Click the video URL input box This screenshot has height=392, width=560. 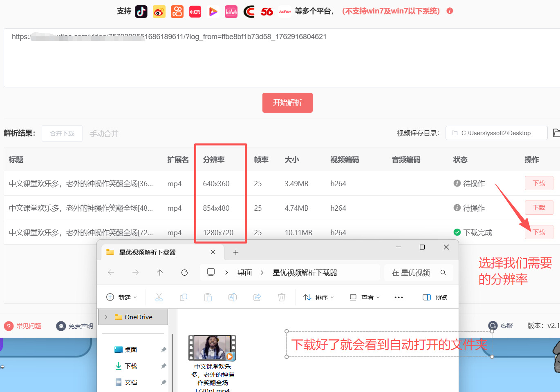coord(282,58)
